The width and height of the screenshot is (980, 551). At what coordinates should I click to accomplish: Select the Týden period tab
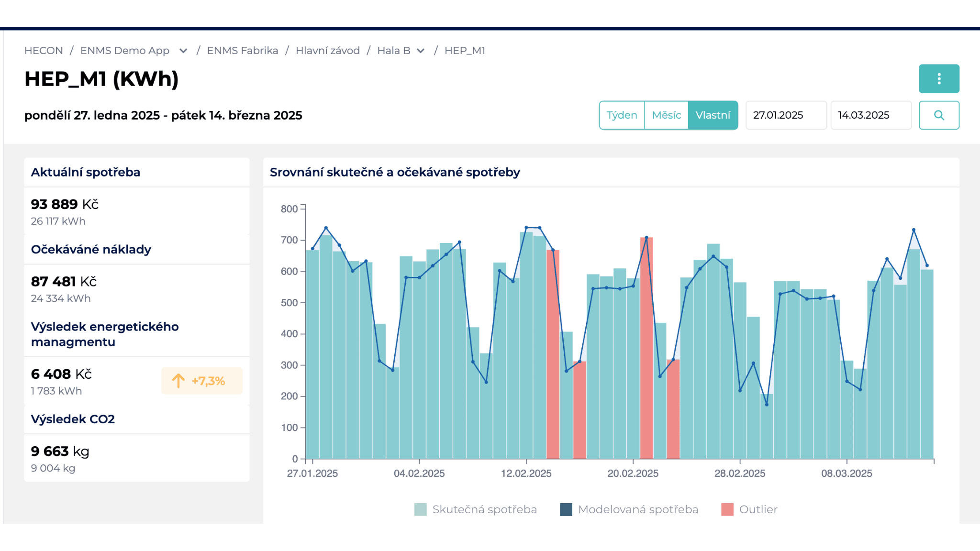click(622, 115)
